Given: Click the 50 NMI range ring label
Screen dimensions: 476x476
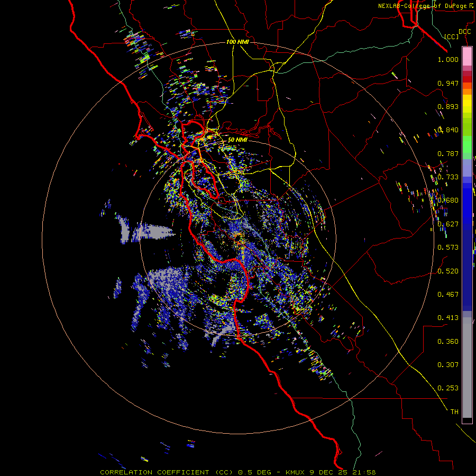Looking at the screenshot, I should (237, 140).
